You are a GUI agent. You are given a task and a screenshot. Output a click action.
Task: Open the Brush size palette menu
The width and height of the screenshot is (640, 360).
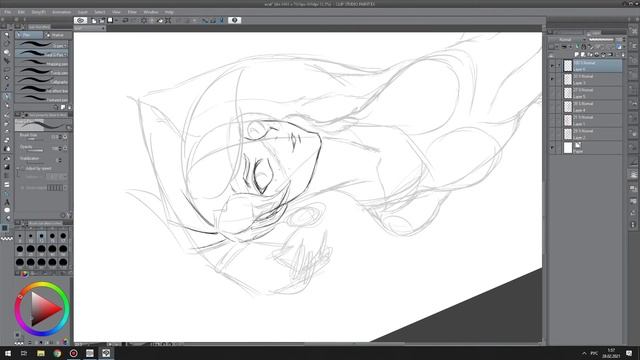(x=18, y=223)
